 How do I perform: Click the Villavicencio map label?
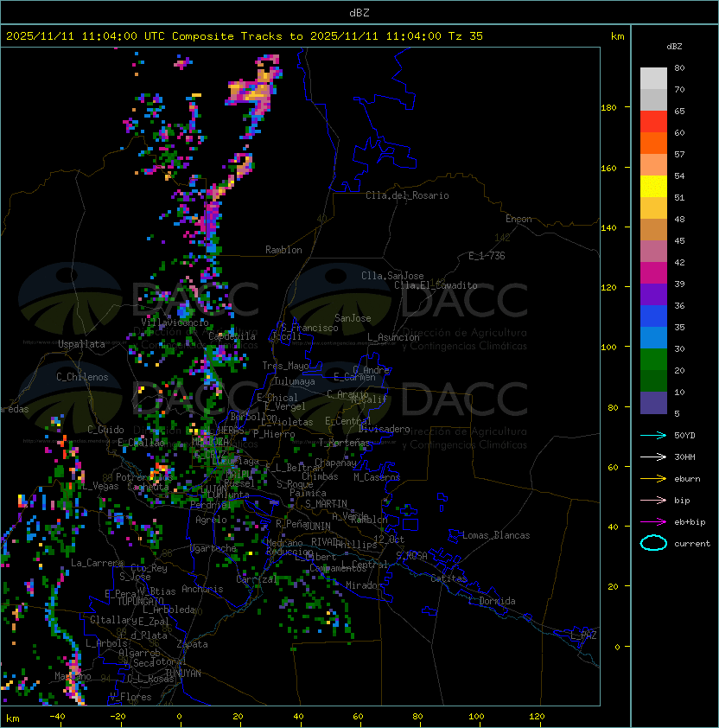175,322
